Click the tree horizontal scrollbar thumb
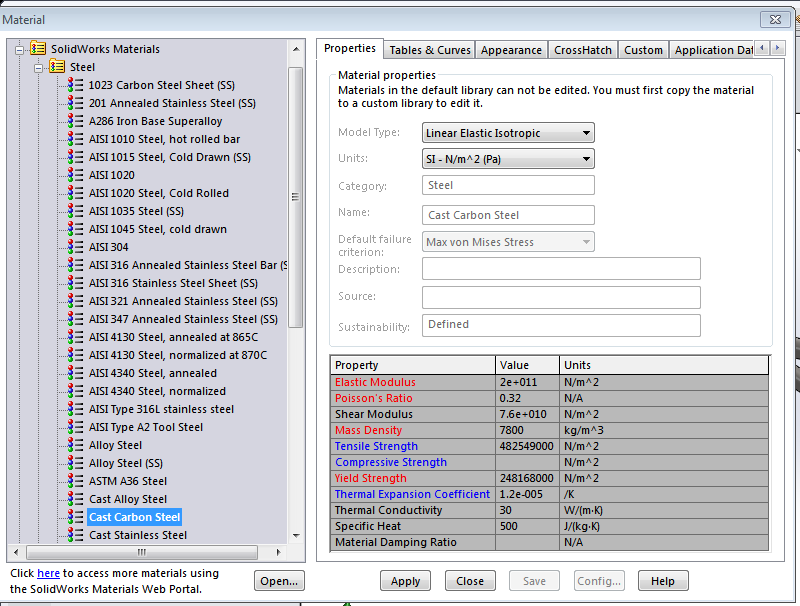Screen dimensions: 800x606 pos(142,552)
